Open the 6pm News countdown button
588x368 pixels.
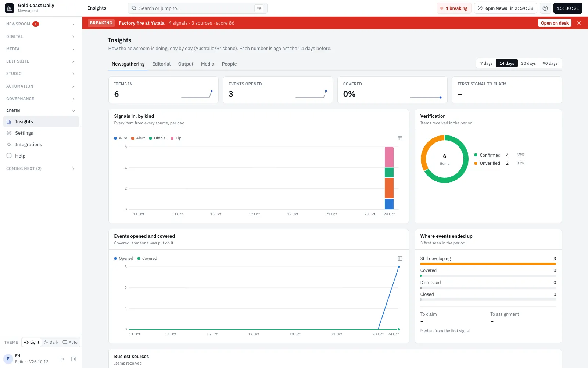tap(505, 8)
